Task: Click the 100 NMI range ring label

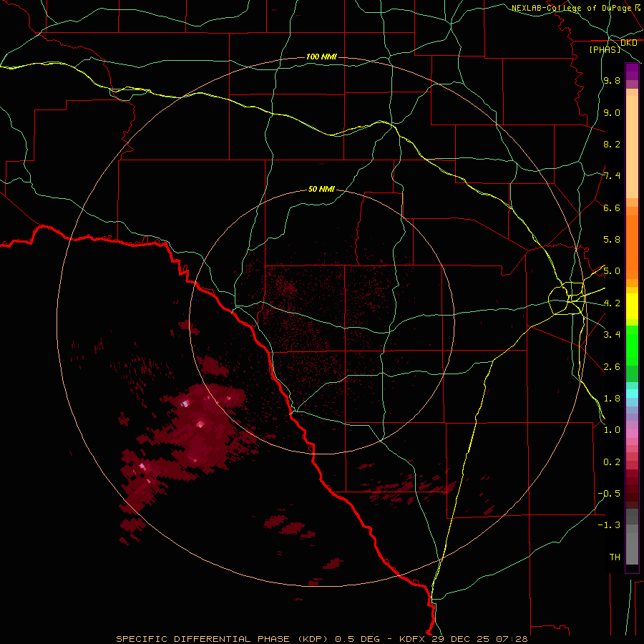Action: (x=321, y=57)
